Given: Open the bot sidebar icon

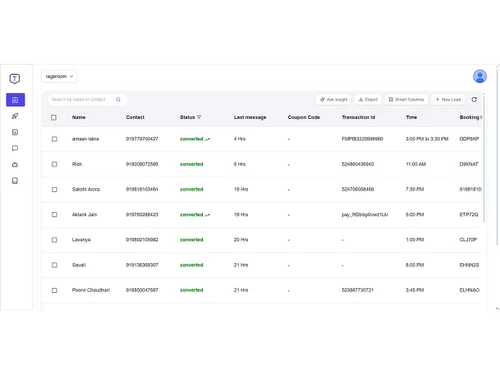Looking at the screenshot, I should 15,165.
